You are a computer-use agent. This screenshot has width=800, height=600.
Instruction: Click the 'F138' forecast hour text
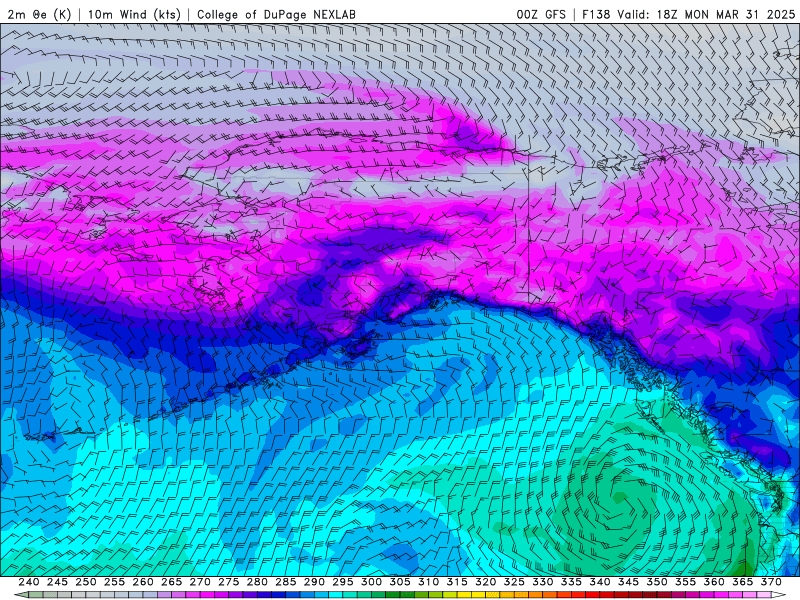(x=596, y=14)
